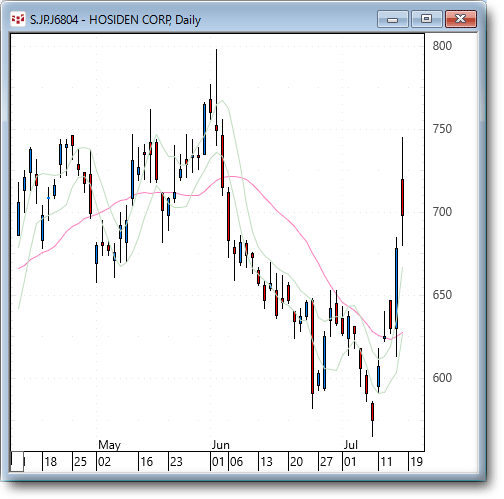Click the Jun month label
Screen dimensions: 504x499
[221, 445]
